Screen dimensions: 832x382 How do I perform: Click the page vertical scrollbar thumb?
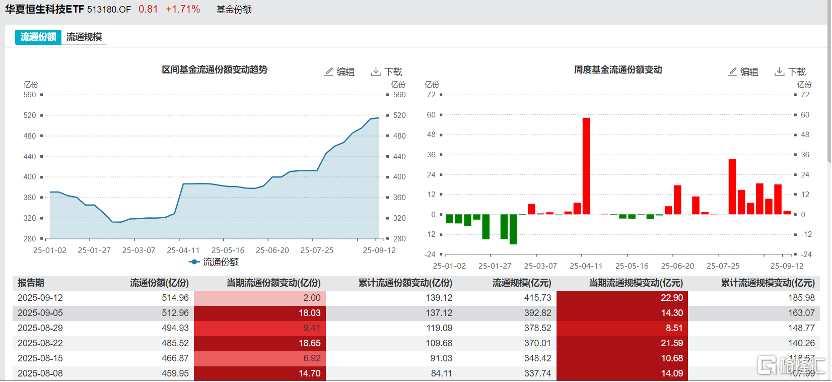(x=829, y=82)
